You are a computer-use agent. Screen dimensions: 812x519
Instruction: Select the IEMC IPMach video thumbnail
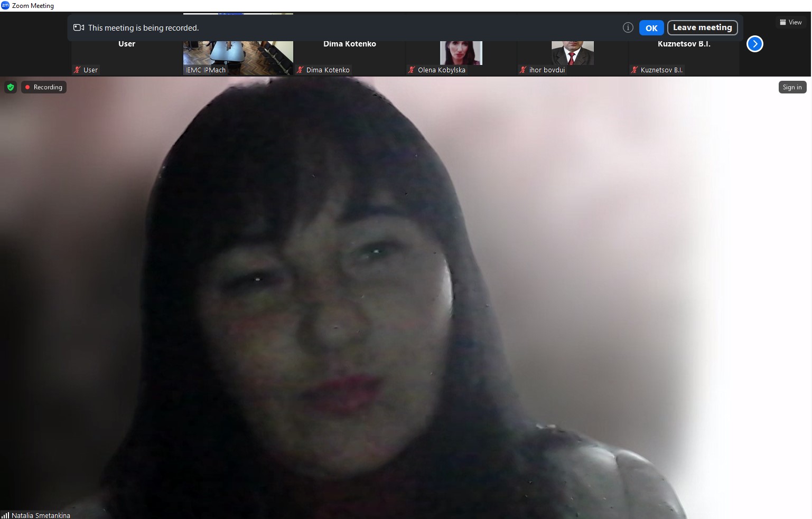click(238, 55)
